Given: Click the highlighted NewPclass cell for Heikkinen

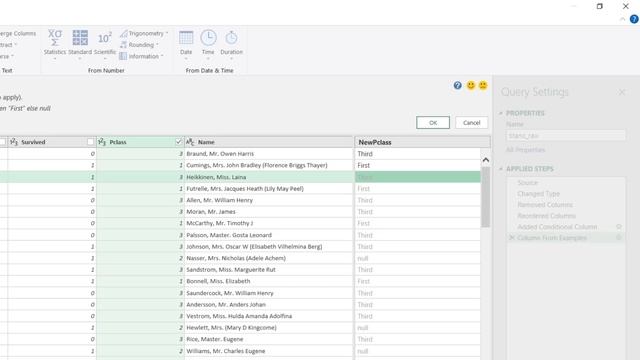Looking at the screenshot, I should point(418,177).
